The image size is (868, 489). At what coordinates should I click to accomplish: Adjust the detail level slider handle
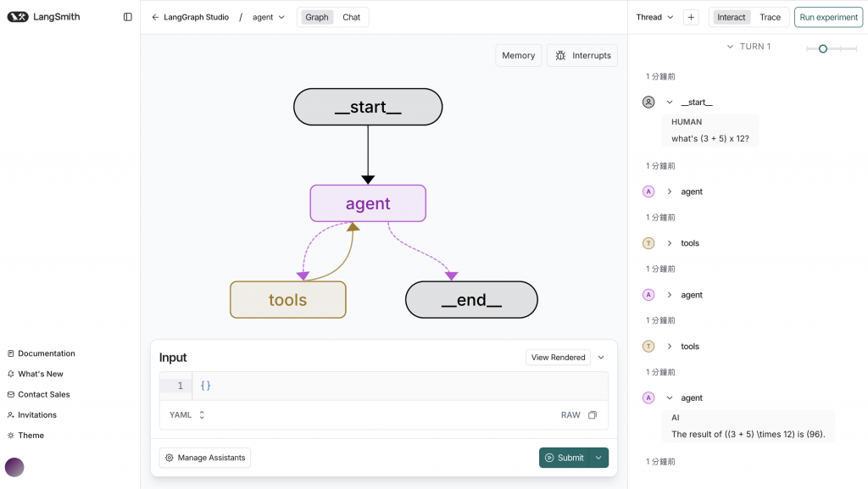(x=823, y=48)
